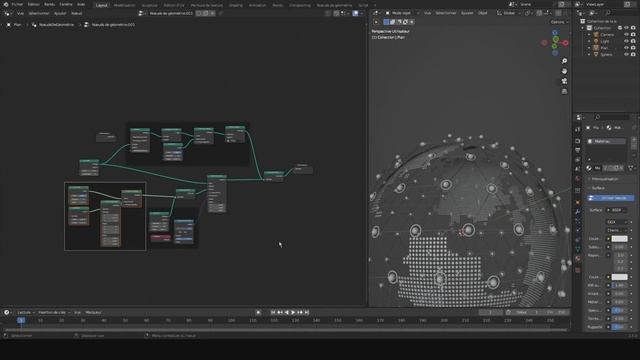Disable Light object in renders
This screenshot has width=640, height=360.
tap(633, 41)
